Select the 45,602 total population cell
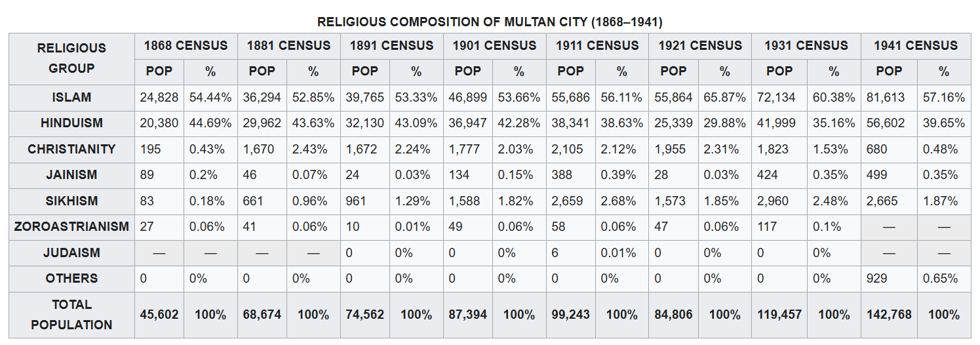 click(159, 315)
